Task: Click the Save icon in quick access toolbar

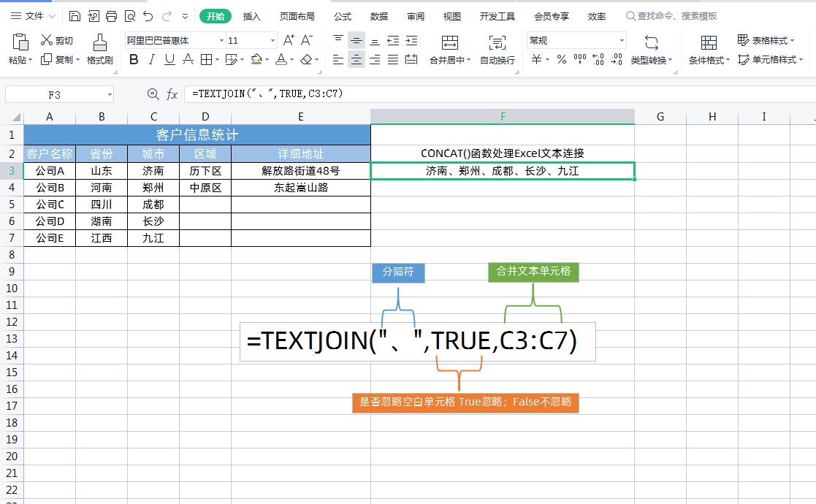Action: 75,16
